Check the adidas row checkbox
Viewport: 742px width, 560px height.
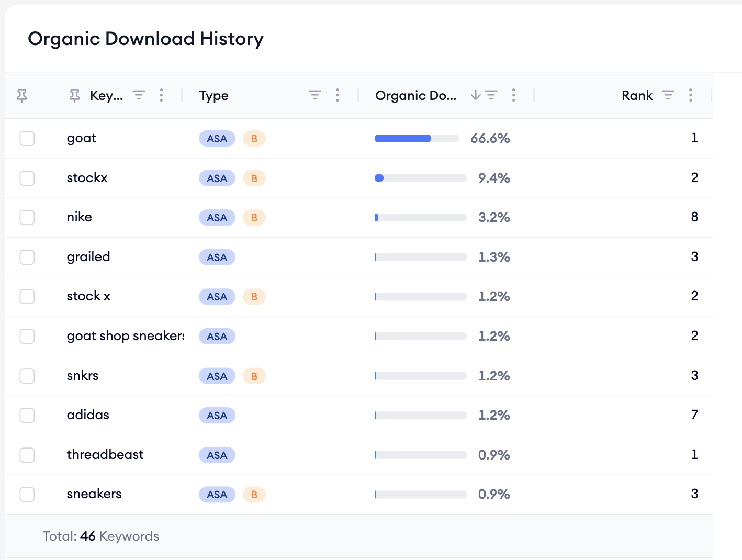[27, 416]
